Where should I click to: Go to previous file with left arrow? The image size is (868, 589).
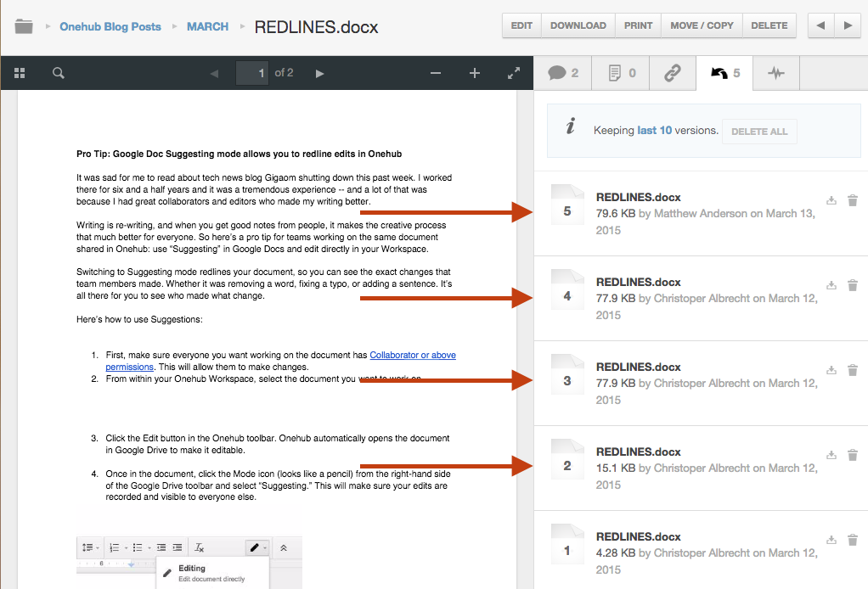[x=821, y=25]
